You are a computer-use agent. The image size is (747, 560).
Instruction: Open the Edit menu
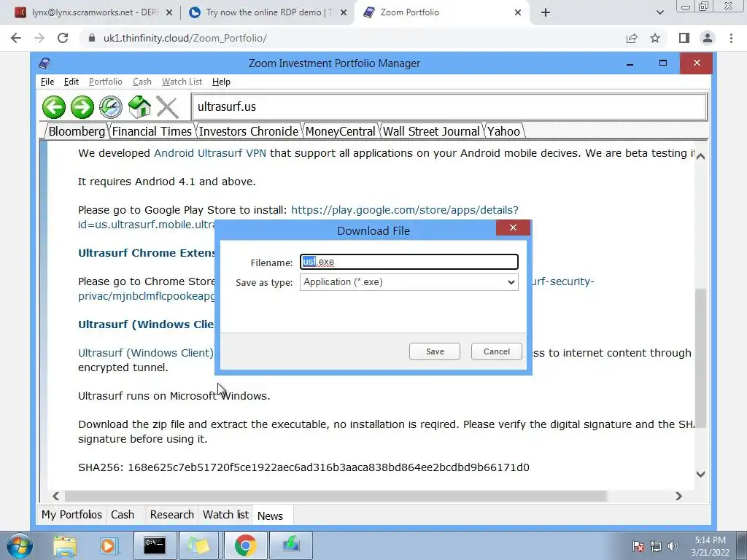point(71,82)
